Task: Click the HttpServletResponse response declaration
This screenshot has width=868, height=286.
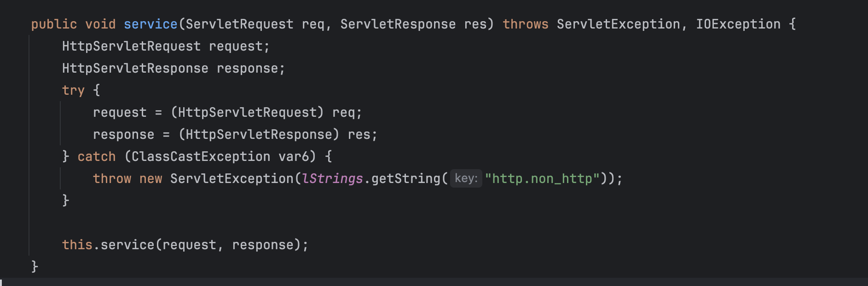Action: coord(174,68)
